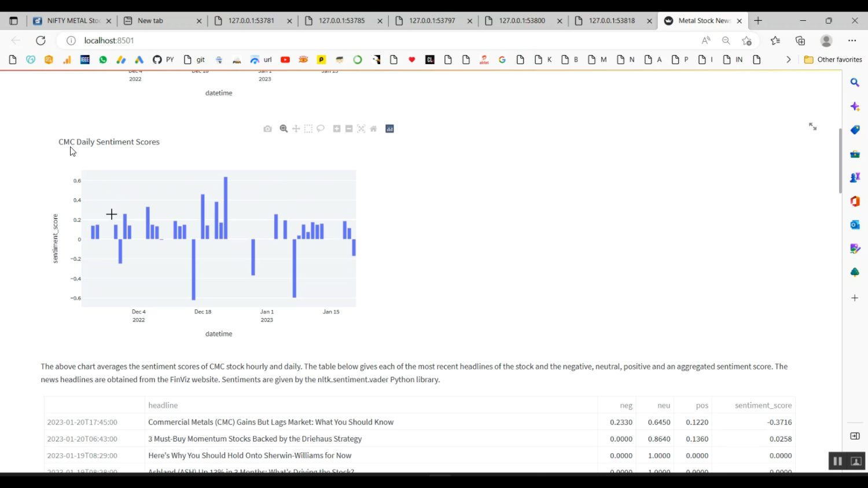868x488 pixels.
Task: Open browser Collections
Action: [x=800, y=40]
